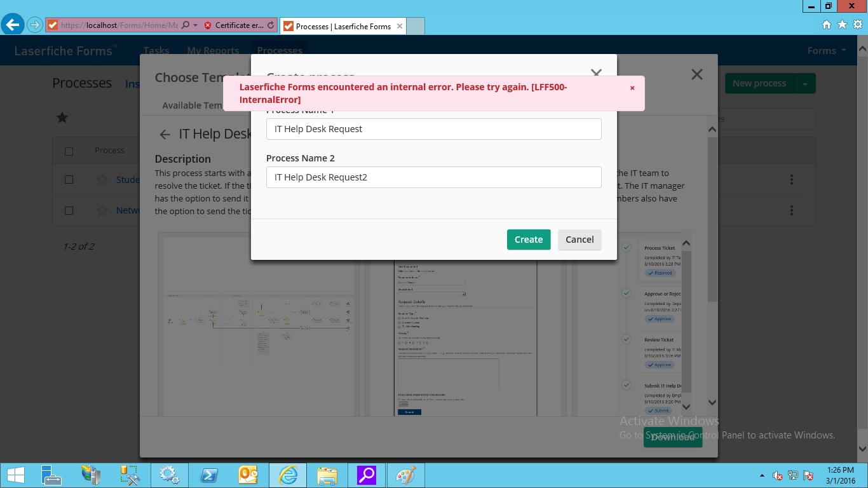The width and height of the screenshot is (868, 488).
Task: Click the template dialog scroll-down arrow
Action: coord(712,403)
